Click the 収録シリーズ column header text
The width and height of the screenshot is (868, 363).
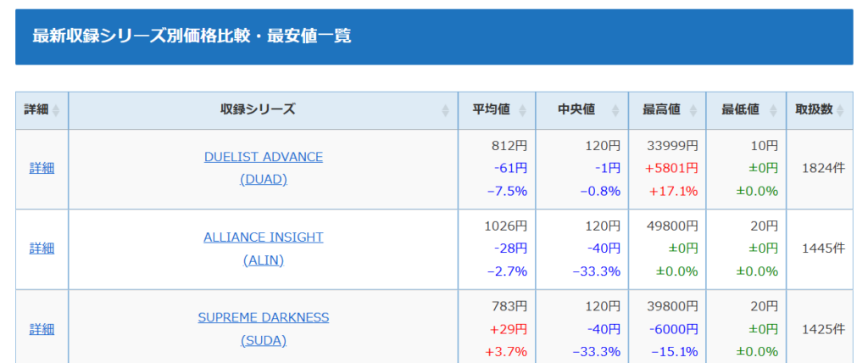coord(258,109)
